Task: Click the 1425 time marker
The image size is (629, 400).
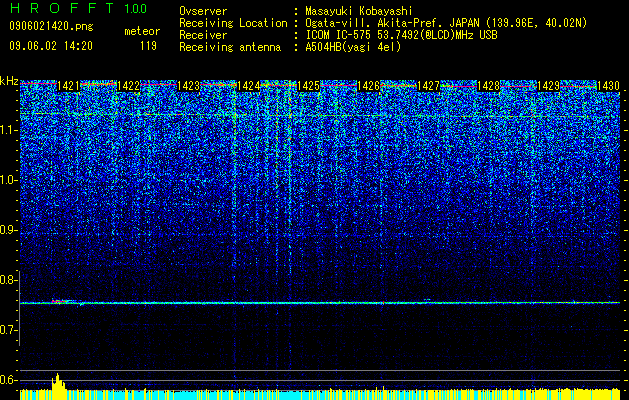Action: (x=308, y=86)
